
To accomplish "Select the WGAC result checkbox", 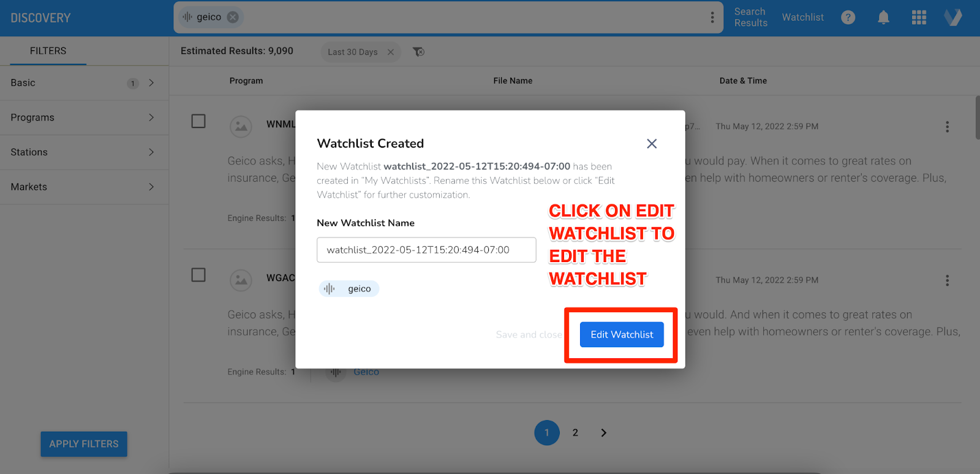I will [x=198, y=275].
